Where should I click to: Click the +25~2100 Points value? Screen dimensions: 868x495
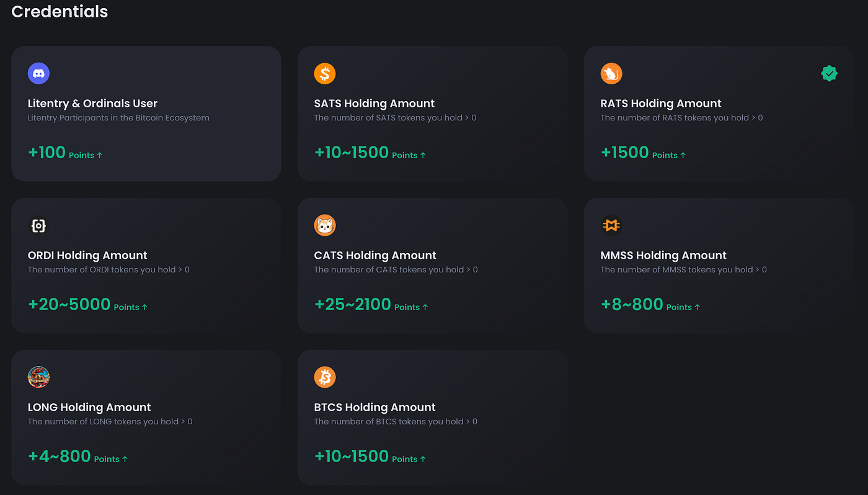[371, 305]
